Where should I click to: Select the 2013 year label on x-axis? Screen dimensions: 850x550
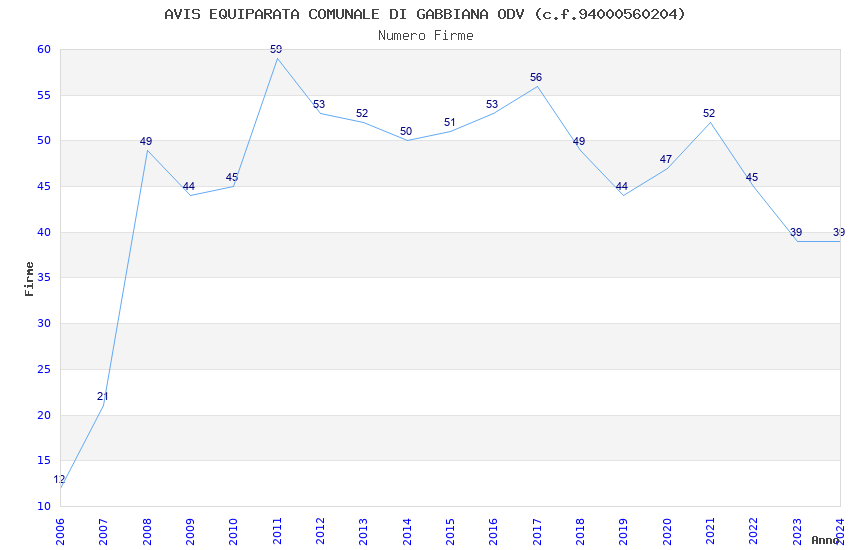(364, 532)
